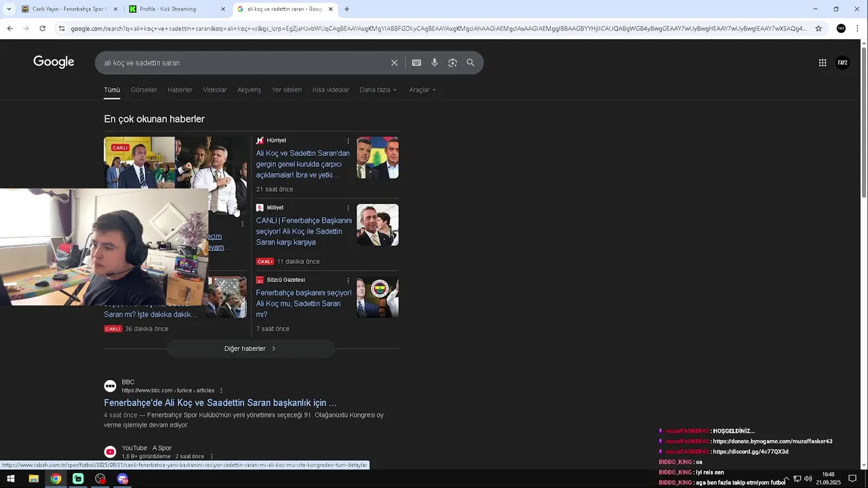Open options for the Hürriyet news card
This screenshot has width=868, height=488.
(x=349, y=141)
